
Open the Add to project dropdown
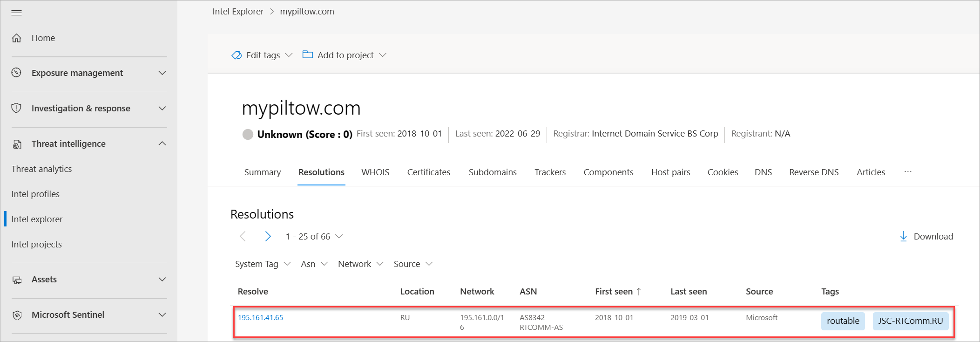[345, 55]
